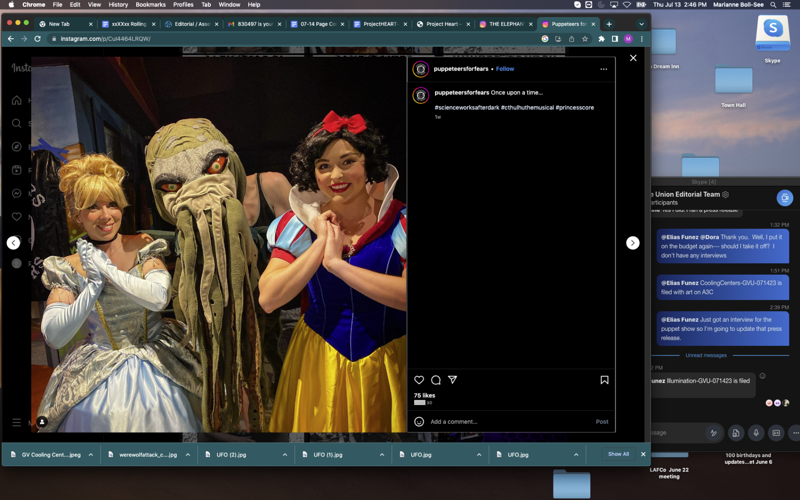
Task: Open the Bookmarks menu in menu bar
Action: 150,5
